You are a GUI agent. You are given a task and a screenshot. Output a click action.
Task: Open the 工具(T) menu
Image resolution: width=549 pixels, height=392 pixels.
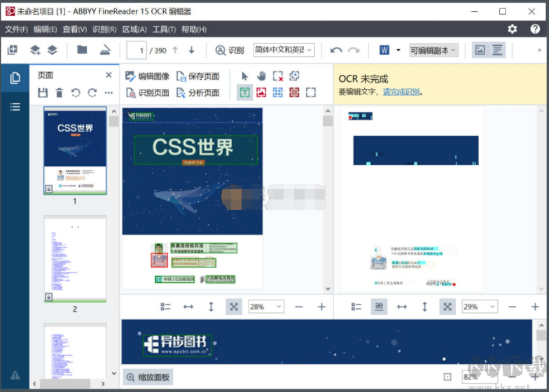click(164, 29)
